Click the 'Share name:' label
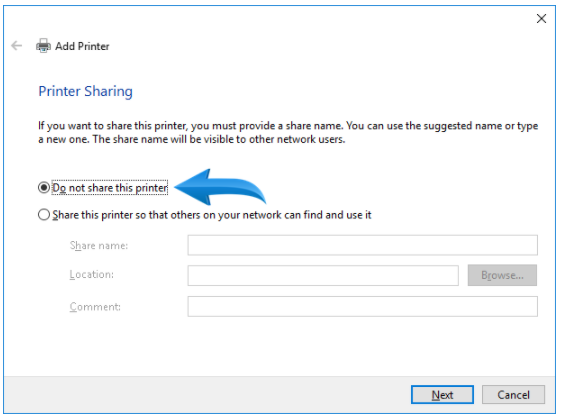The image size is (562, 418). click(99, 246)
